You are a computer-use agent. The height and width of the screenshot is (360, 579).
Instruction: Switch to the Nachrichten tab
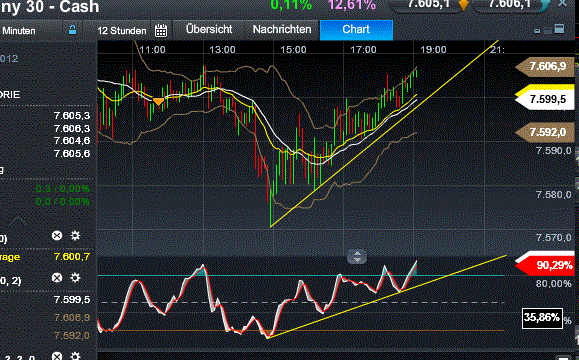click(282, 30)
